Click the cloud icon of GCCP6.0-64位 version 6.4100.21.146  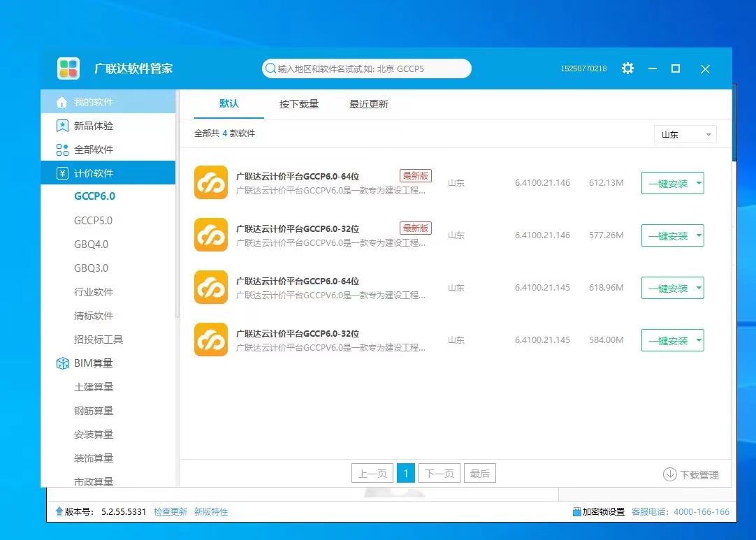(211, 182)
